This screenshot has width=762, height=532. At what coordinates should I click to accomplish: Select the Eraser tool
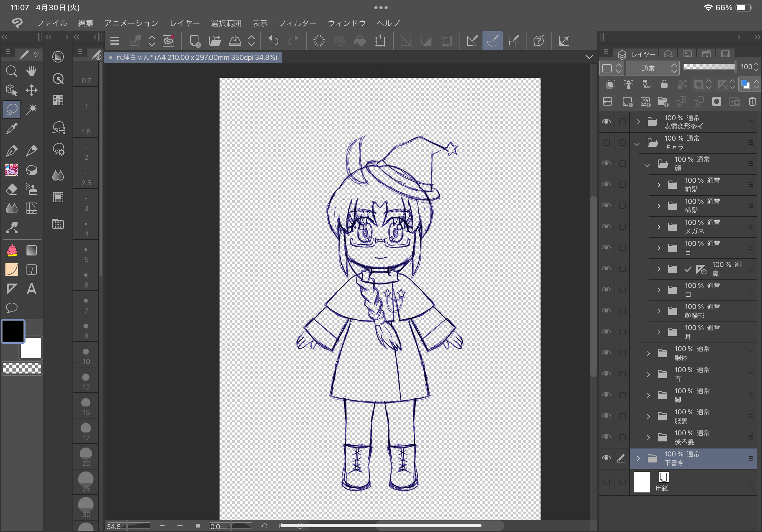pyautogui.click(x=11, y=189)
